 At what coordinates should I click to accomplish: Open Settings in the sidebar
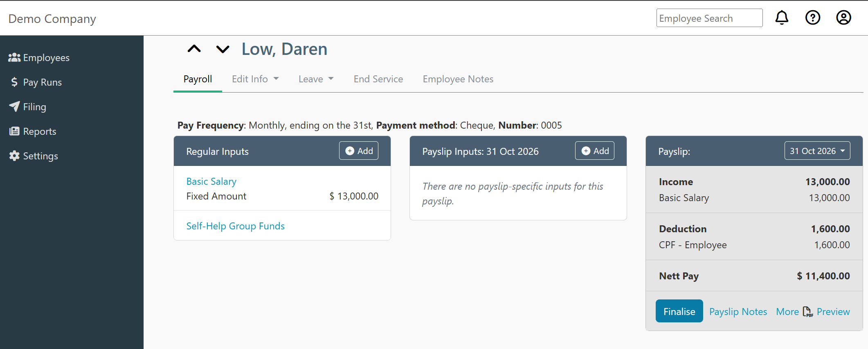point(40,156)
